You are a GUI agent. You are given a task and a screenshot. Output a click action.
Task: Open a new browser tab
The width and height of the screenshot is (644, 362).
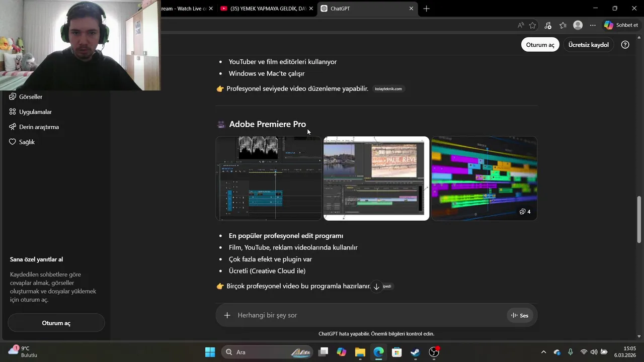point(427,9)
